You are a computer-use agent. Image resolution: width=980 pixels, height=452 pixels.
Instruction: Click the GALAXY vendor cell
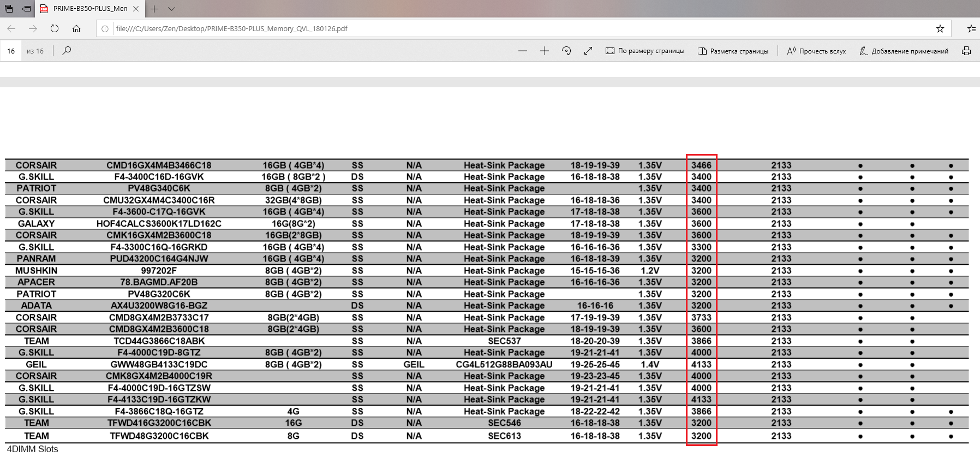36,224
